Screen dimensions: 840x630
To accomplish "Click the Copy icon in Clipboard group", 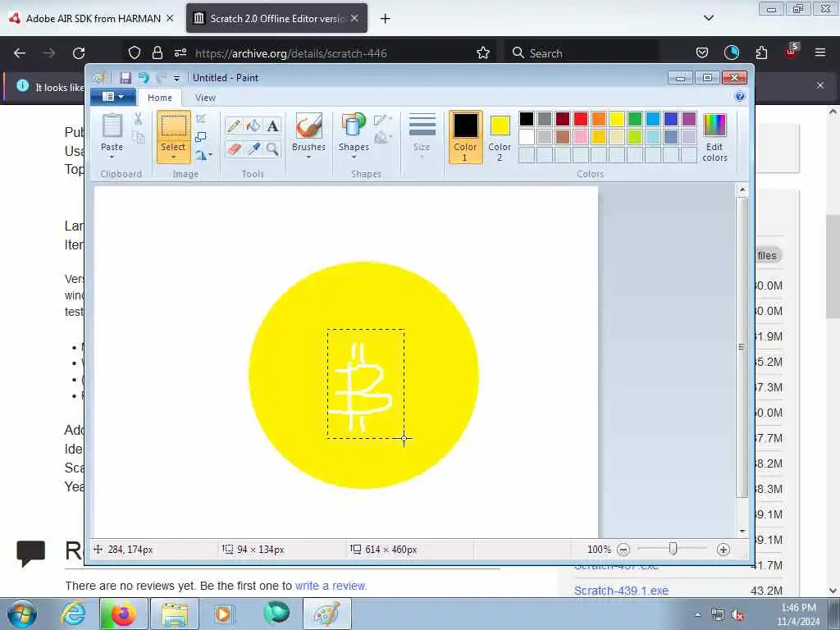I will (138, 138).
